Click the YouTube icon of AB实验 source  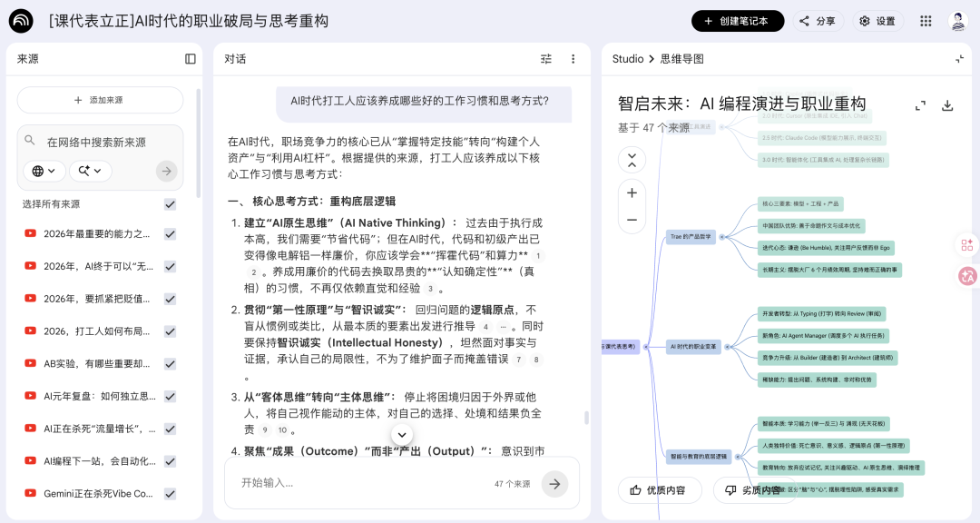(x=30, y=363)
